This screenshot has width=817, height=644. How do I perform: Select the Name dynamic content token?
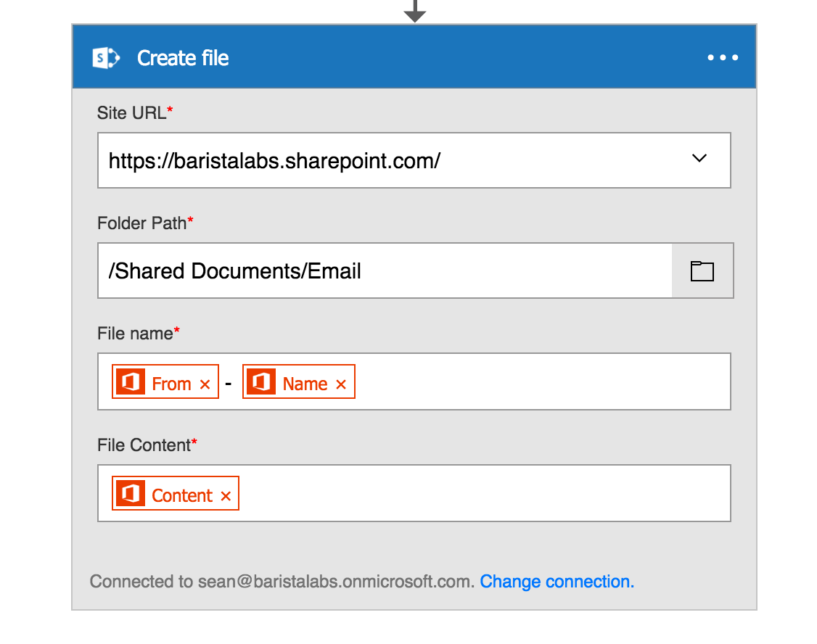point(298,381)
